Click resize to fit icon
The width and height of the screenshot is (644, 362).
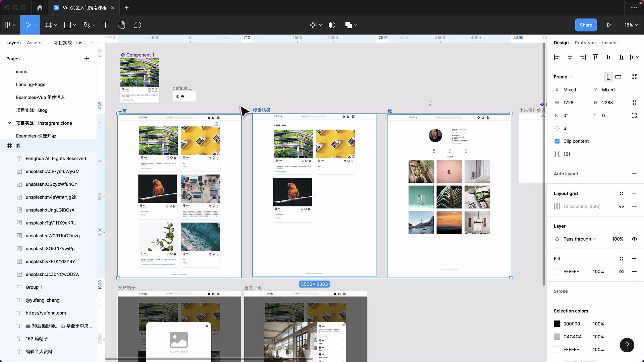(634, 77)
